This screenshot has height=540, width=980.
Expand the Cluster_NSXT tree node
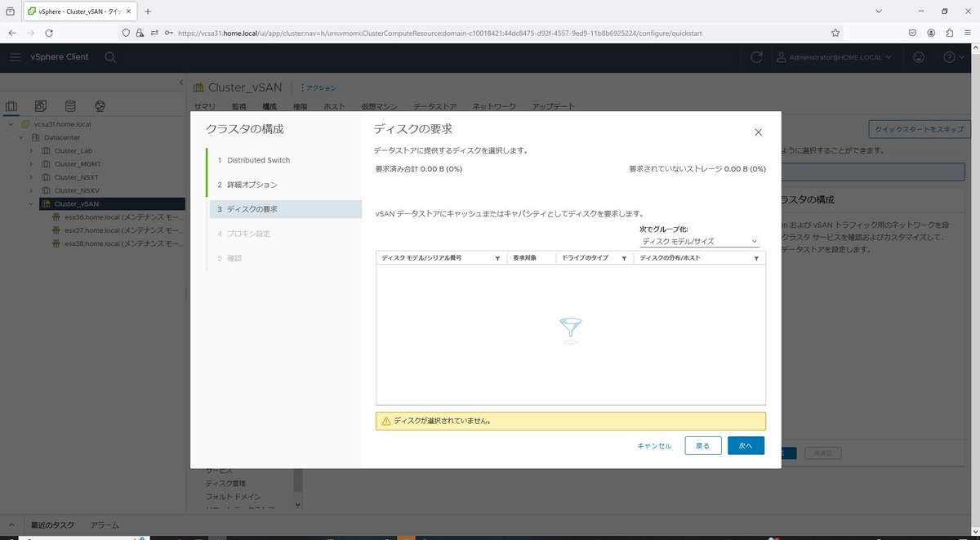pos(32,177)
